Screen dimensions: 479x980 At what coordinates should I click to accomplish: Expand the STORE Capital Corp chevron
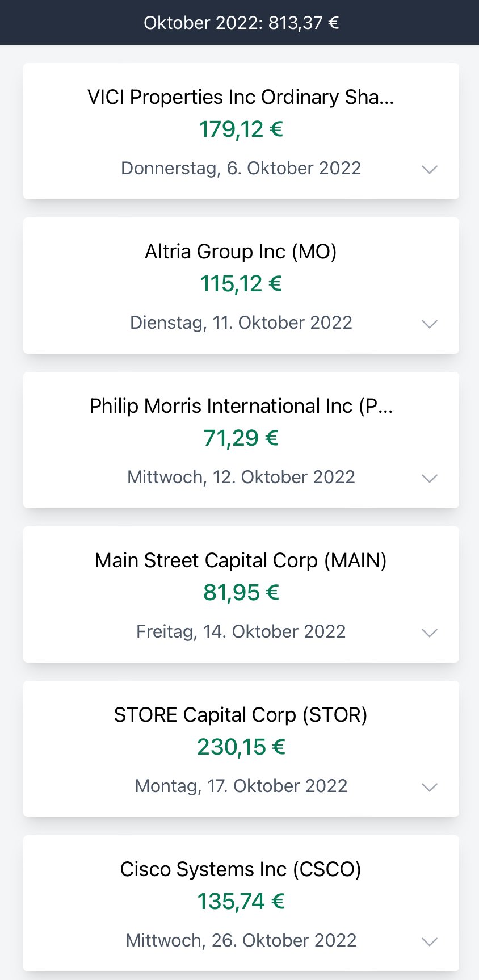[x=430, y=787]
